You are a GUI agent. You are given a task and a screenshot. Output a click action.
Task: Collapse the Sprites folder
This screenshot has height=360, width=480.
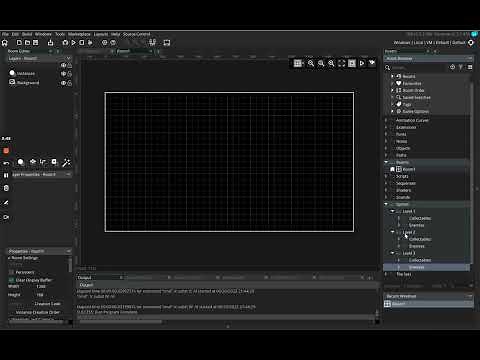[386, 204]
